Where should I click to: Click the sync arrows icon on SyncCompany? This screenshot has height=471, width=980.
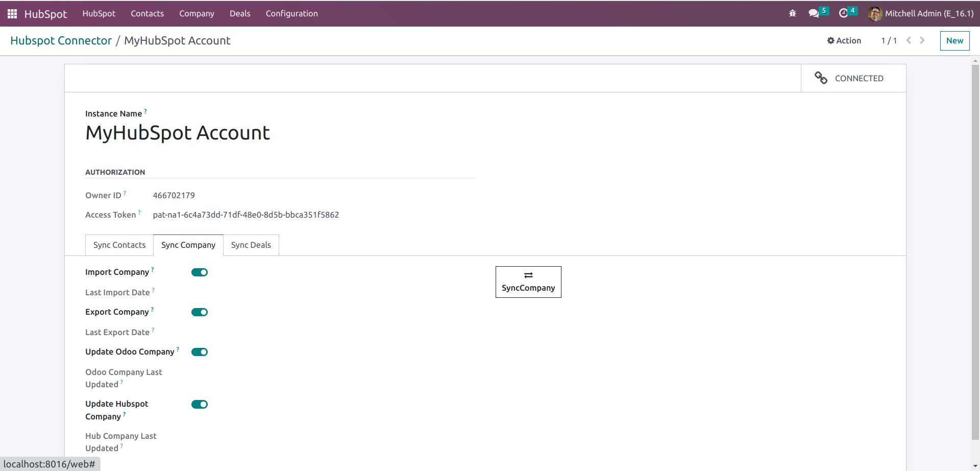tap(528, 275)
